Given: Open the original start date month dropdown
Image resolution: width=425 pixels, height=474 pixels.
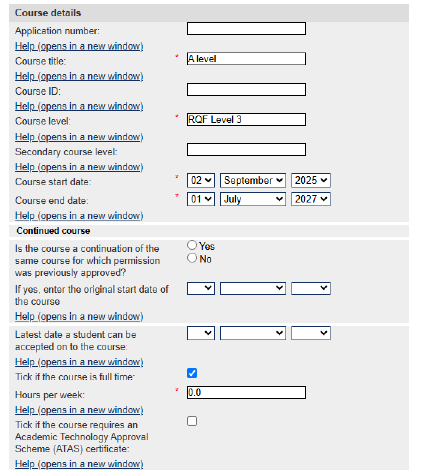Looking at the screenshot, I should (x=253, y=288).
